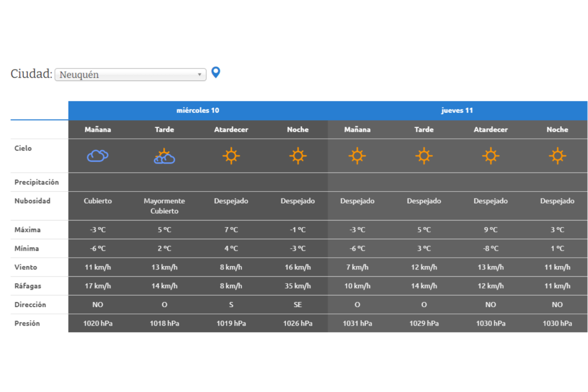
Task: Click the Presión row label
Action: [27, 323]
